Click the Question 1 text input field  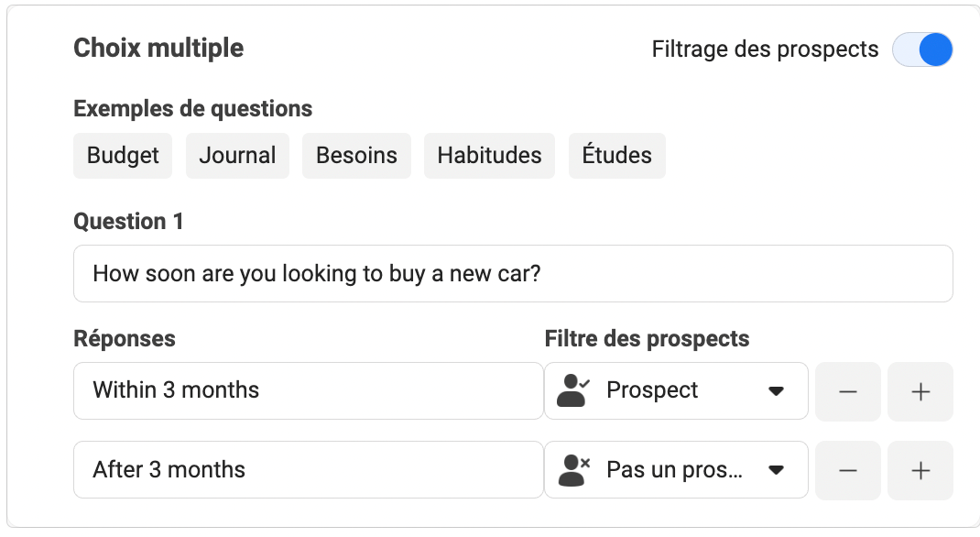(x=513, y=273)
